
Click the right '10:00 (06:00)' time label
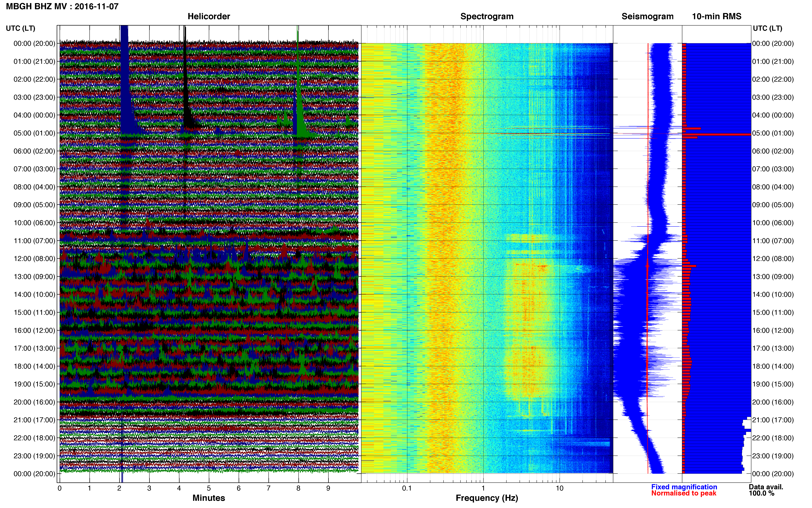(x=773, y=223)
